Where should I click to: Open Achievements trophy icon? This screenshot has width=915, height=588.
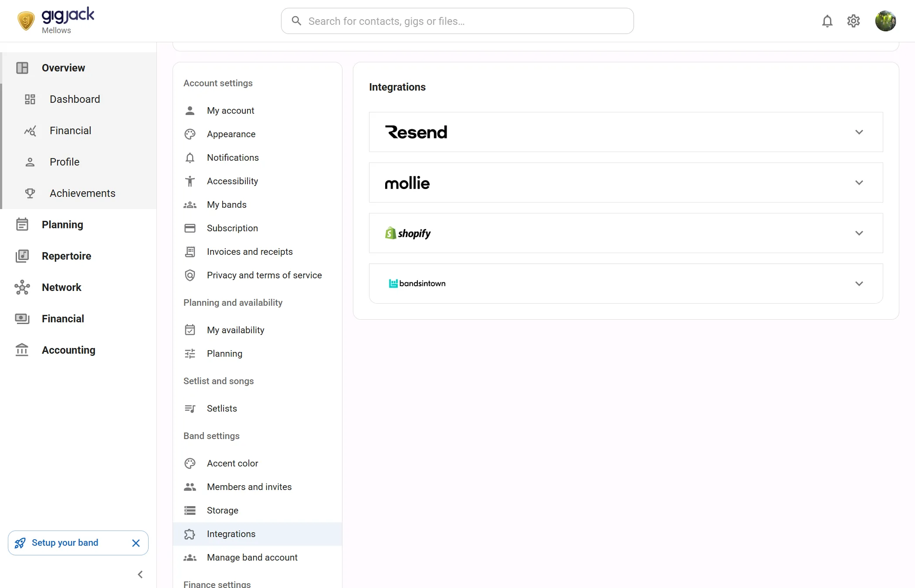coord(30,193)
